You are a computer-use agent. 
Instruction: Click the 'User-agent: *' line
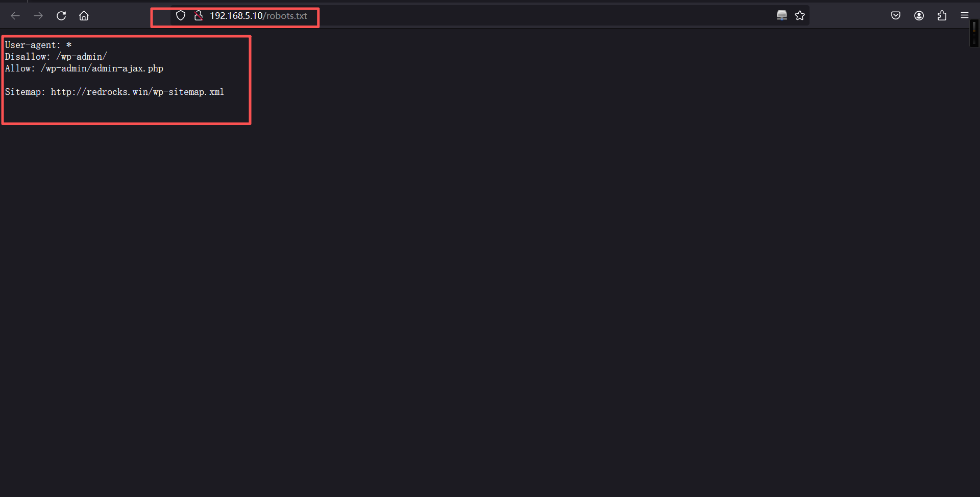pos(38,45)
